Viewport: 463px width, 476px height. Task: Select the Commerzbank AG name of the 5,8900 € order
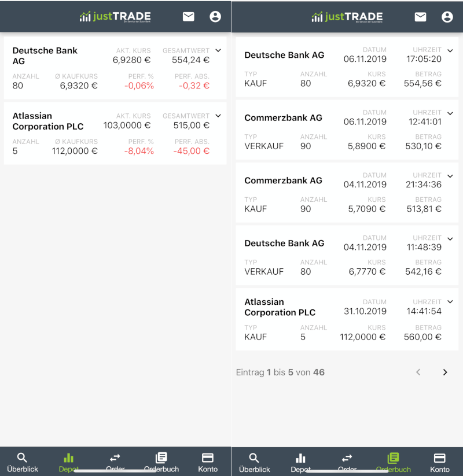click(x=283, y=118)
